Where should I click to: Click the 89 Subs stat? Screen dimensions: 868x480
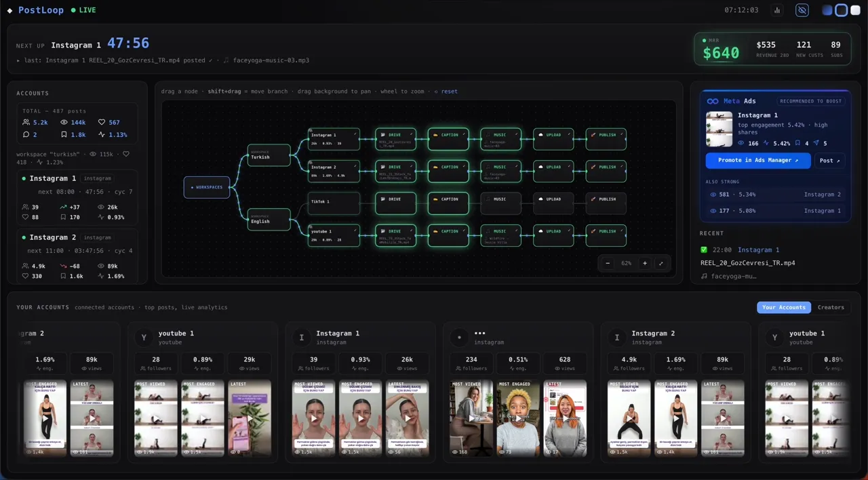point(836,49)
